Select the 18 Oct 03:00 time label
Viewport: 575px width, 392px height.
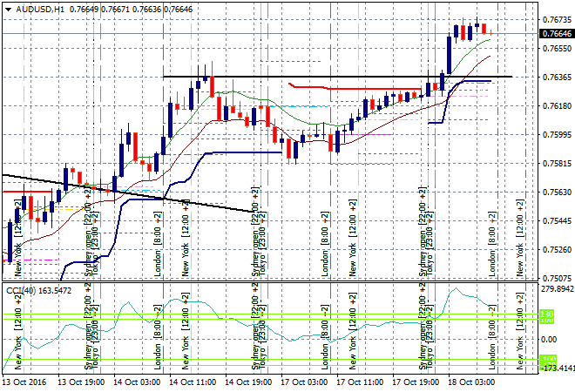tap(471, 383)
